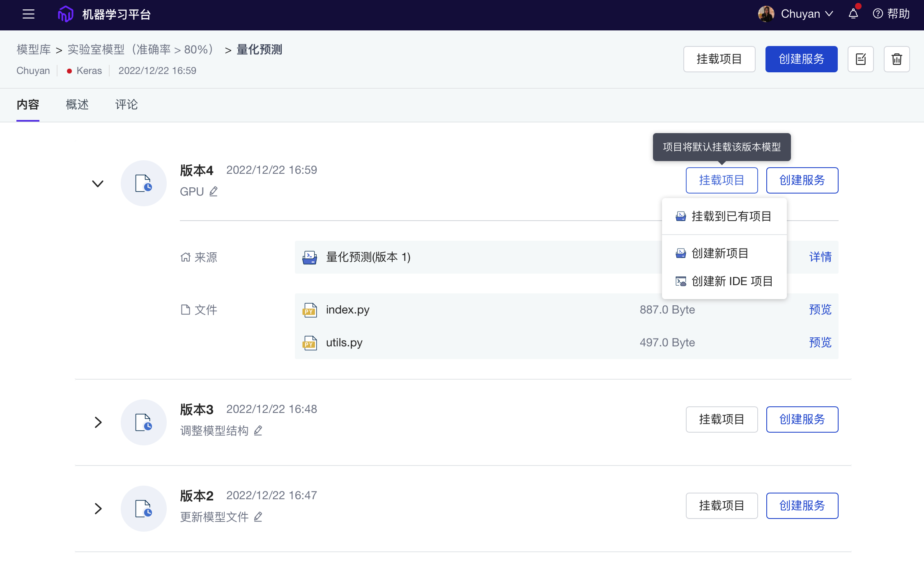Click 创建服务 for 版本4
924x567 pixels.
(802, 180)
